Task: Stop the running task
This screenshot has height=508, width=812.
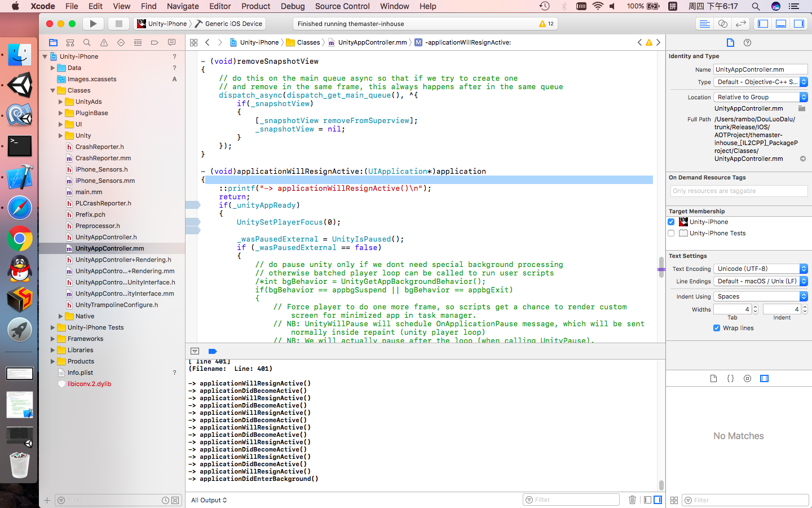Action: [x=118, y=24]
